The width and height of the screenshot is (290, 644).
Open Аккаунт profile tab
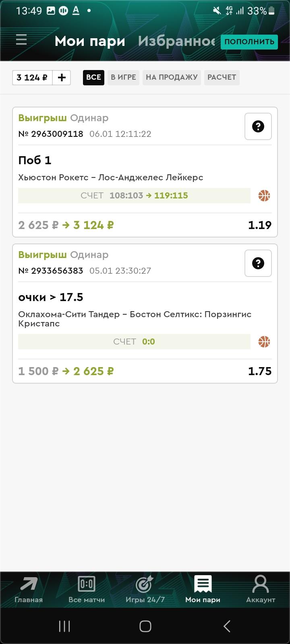(x=261, y=589)
